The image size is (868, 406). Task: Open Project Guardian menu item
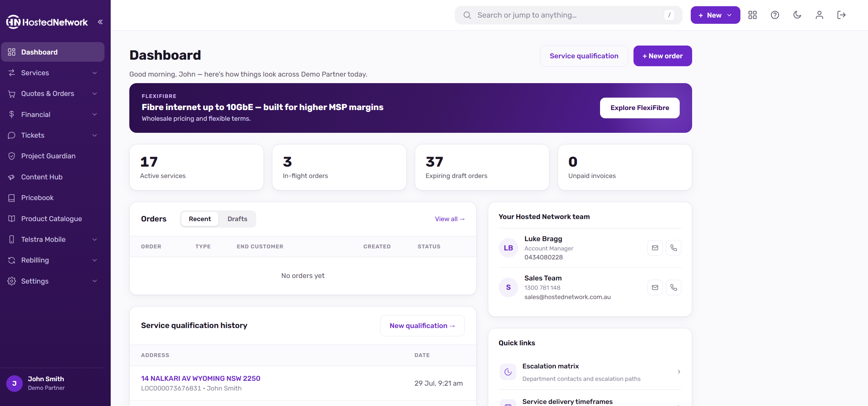pos(53,156)
